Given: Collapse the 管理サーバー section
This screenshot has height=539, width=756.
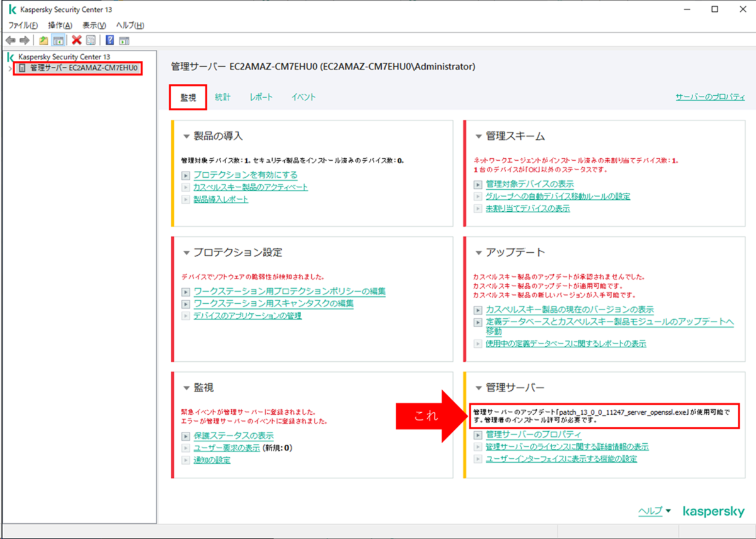Looking at the screenshot, I should coord(479,388).
